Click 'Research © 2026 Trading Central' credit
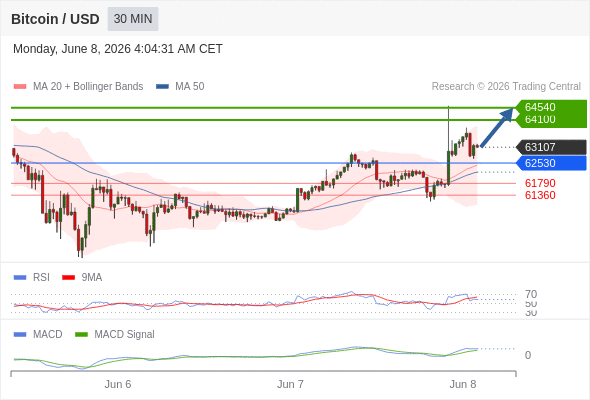Image resolution: width=590 pixels, height=400 pixels. (x=506, y=87)
